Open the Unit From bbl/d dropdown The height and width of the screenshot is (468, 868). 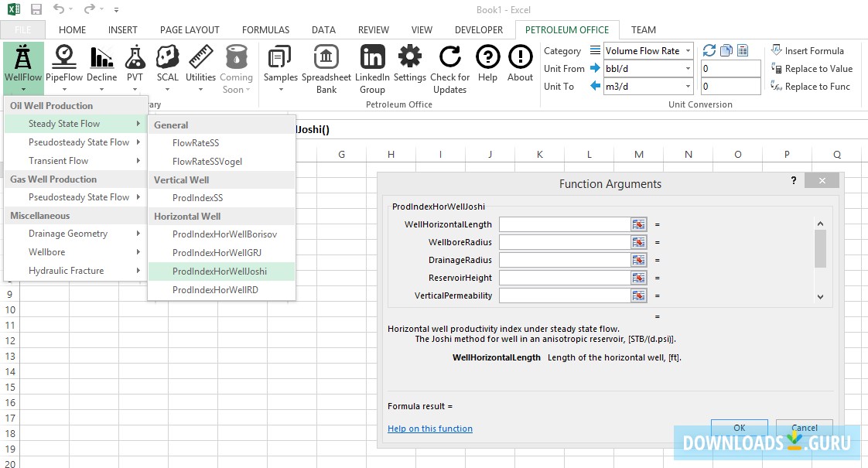click(x=688, y=69)
